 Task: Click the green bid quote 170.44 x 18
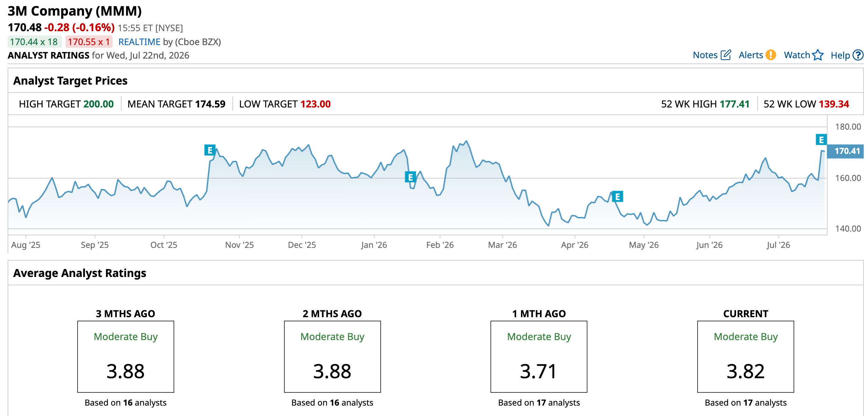(34, 42)
